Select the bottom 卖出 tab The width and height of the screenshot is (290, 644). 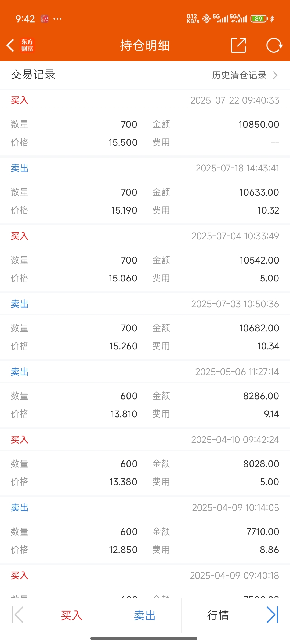pyautogui.click(x=145, y=615)
